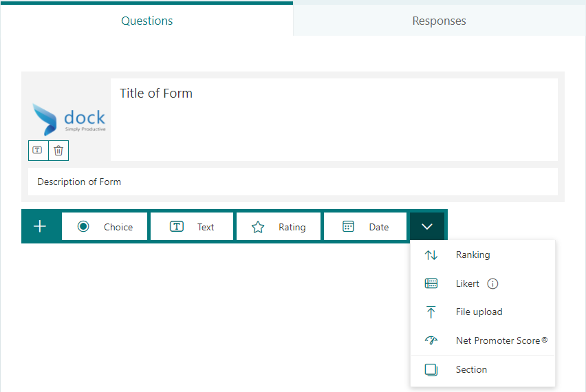Image resolution: width=586 pixels, height=392 pixels.
Task: Click the Likert grid icon
Action: pos(431,283)
